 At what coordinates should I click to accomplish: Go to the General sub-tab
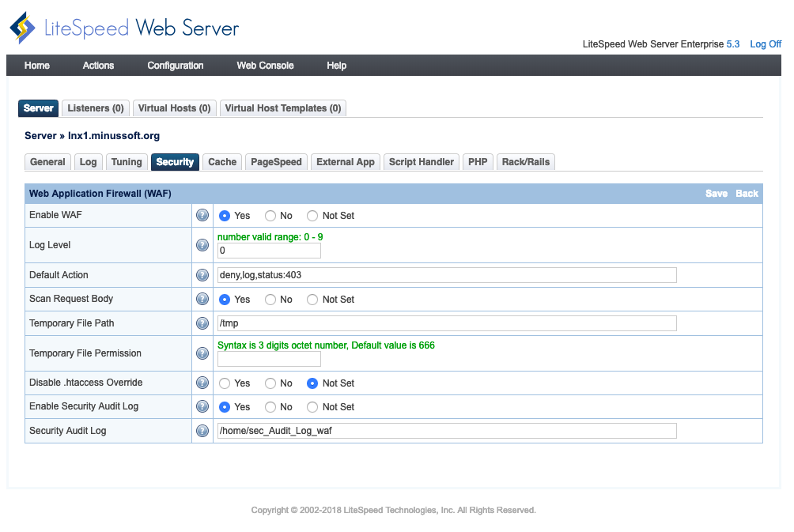pos(47,162)
